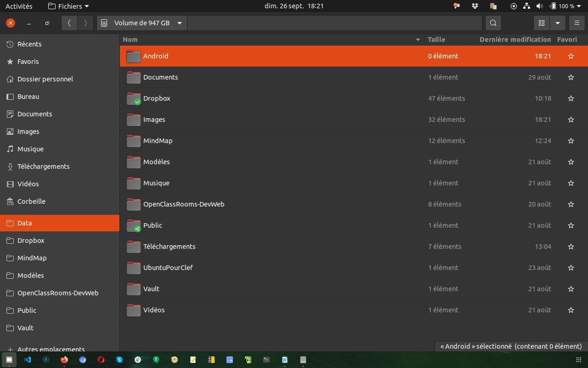
Task: Star the OpenClassRooms-DevWeb folder as favorite
Action: pos(571,204)
